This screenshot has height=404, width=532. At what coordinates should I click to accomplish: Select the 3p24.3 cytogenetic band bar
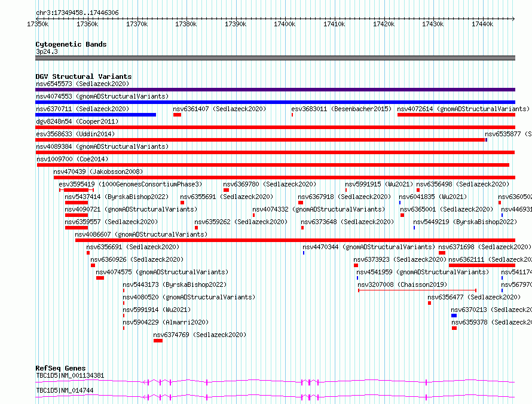click(x=275, y=58)
